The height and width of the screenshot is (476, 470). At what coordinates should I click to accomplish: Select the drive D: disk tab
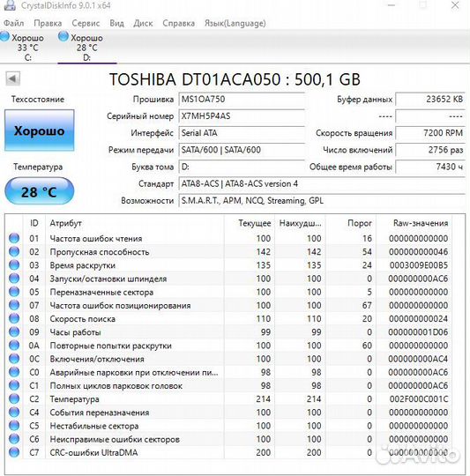87,47
